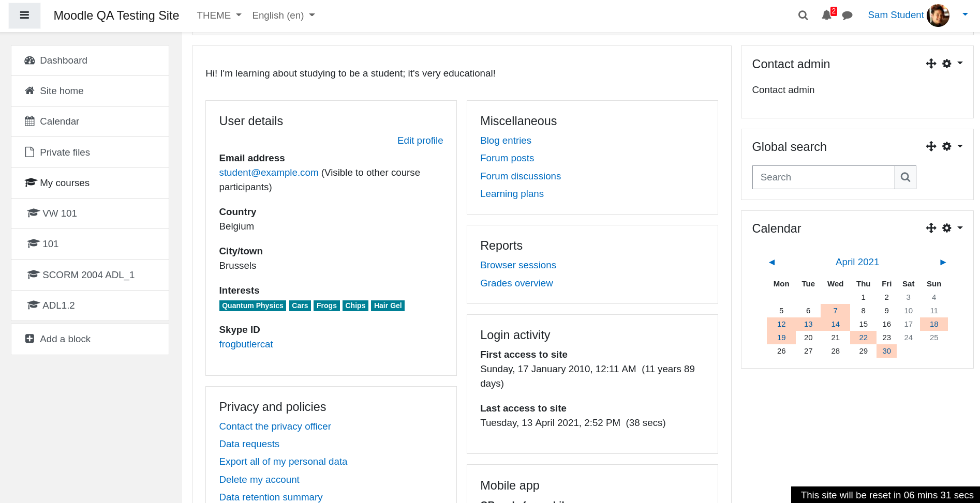Click move icon on Global search block
Image resolution: width=980 pixels, height=503 pixels.
pyautogui.click(x=931, y=146)
